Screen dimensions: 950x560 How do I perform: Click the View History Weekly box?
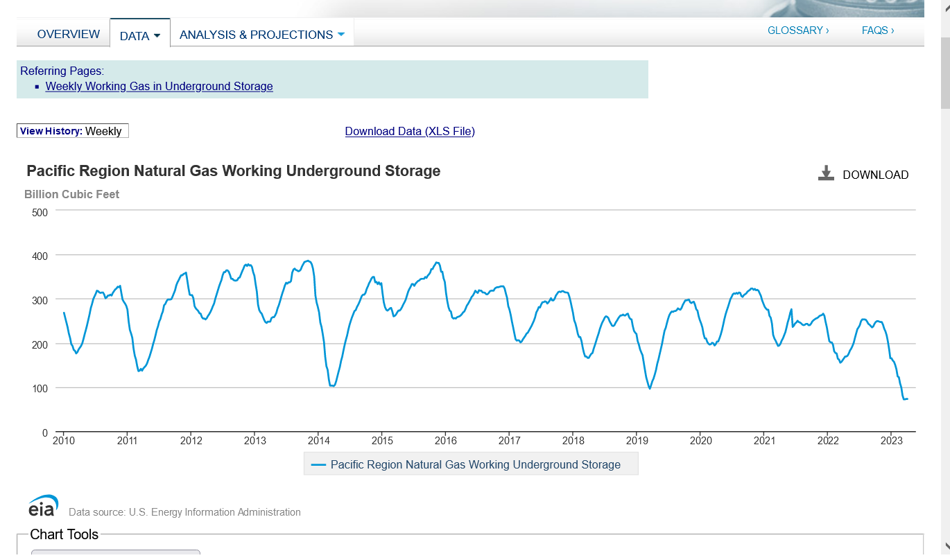click(72, 131)
